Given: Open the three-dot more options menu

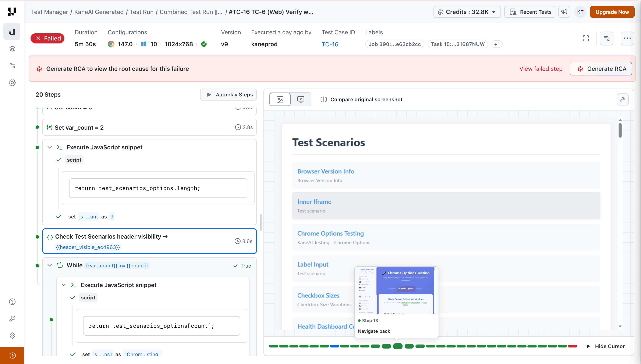Looking at the screenshot, I should click(x=627, y=38).
